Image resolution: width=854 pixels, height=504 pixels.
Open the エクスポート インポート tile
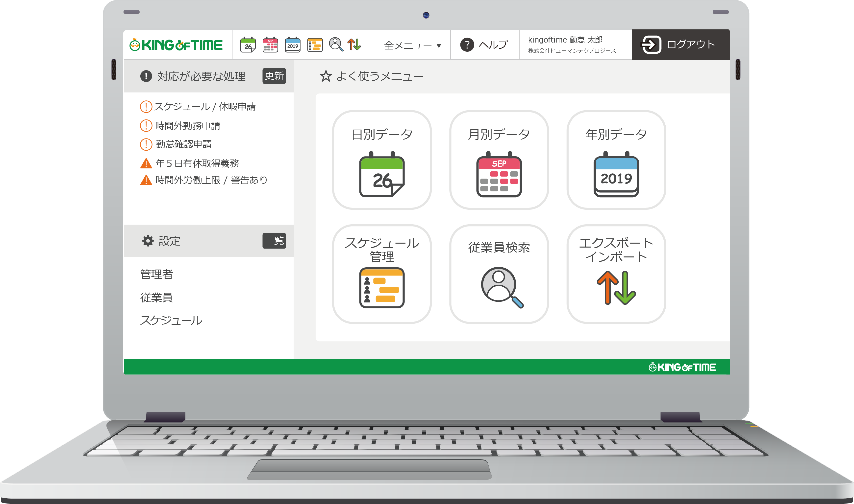[616, 274]
